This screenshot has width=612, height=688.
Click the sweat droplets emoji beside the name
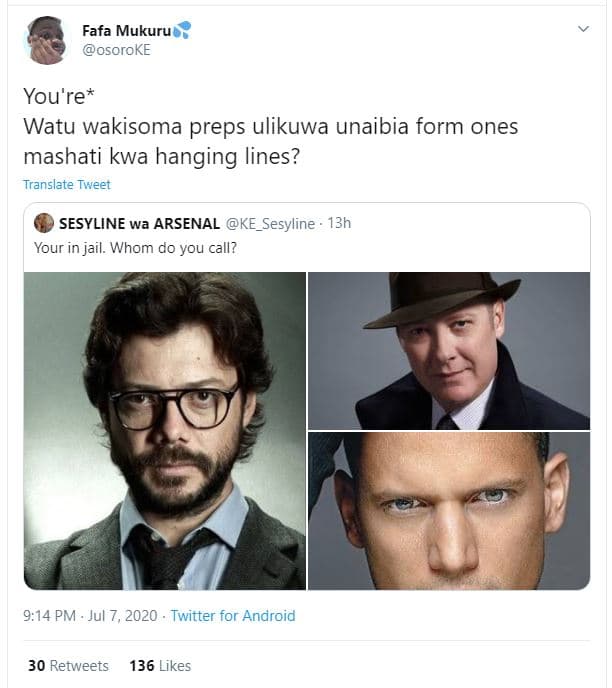point(181,31)
